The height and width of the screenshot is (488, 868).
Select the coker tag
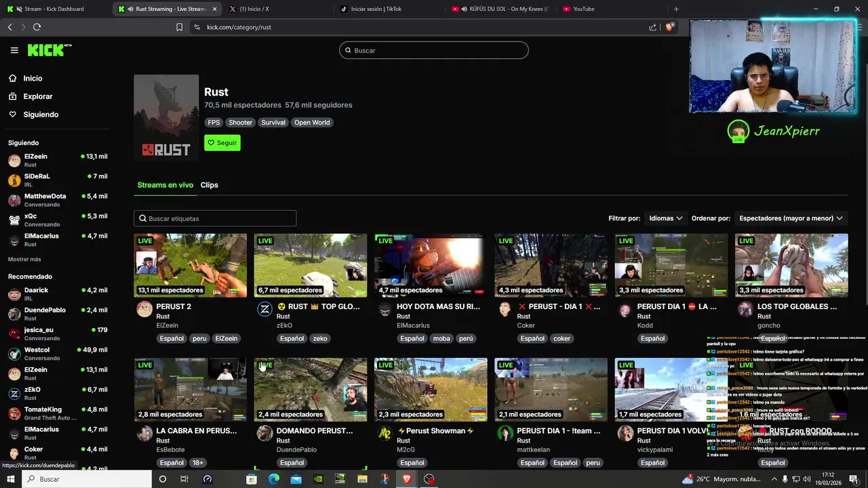[x=561, y=338]
